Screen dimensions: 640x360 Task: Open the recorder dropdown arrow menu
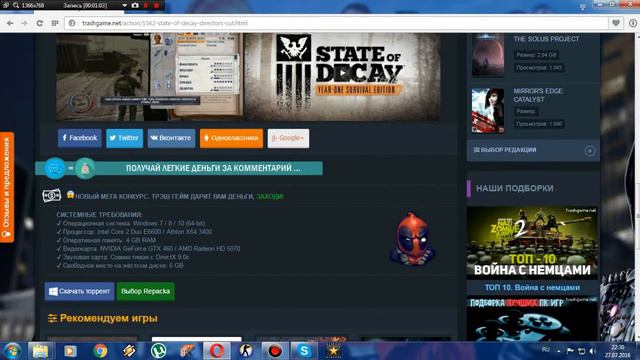(x=124, y=5)
